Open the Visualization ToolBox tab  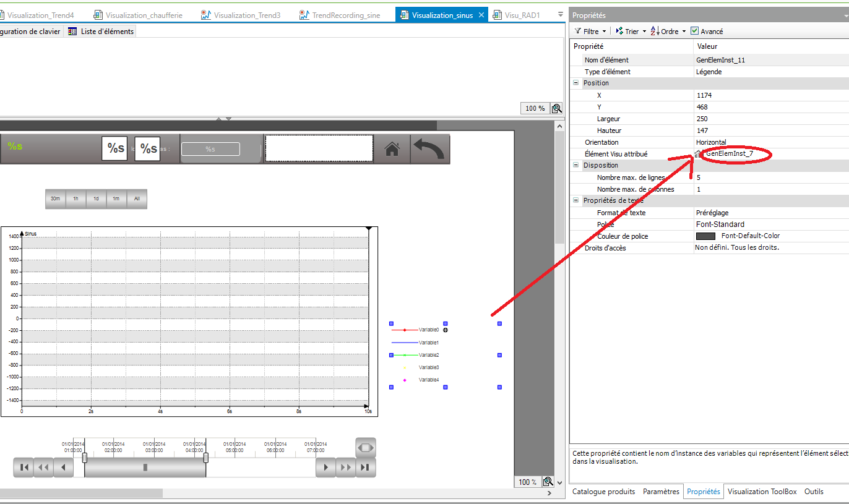point(762,492)
